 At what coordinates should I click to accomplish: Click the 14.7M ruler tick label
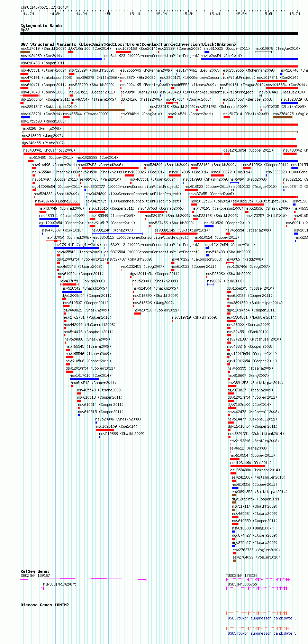28,14
